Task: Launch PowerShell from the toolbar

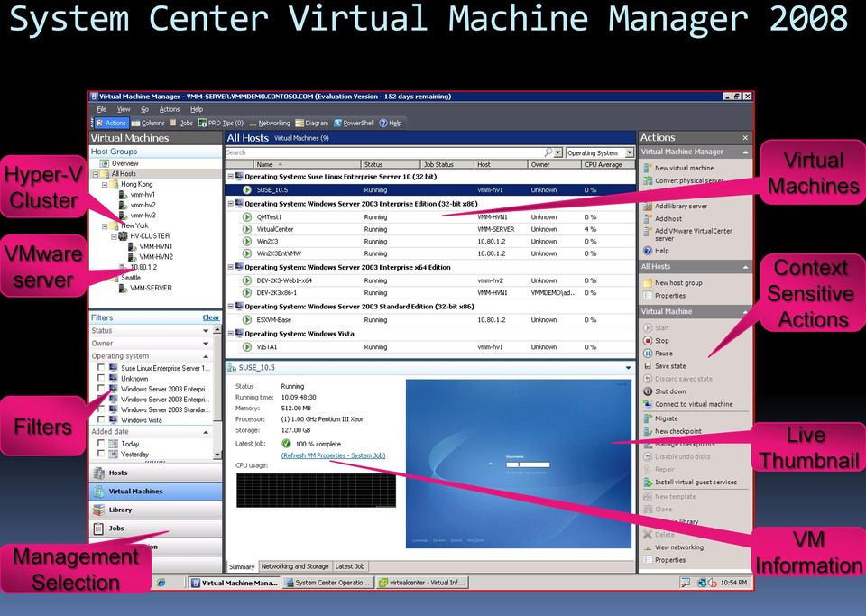Action: point(354,123)
